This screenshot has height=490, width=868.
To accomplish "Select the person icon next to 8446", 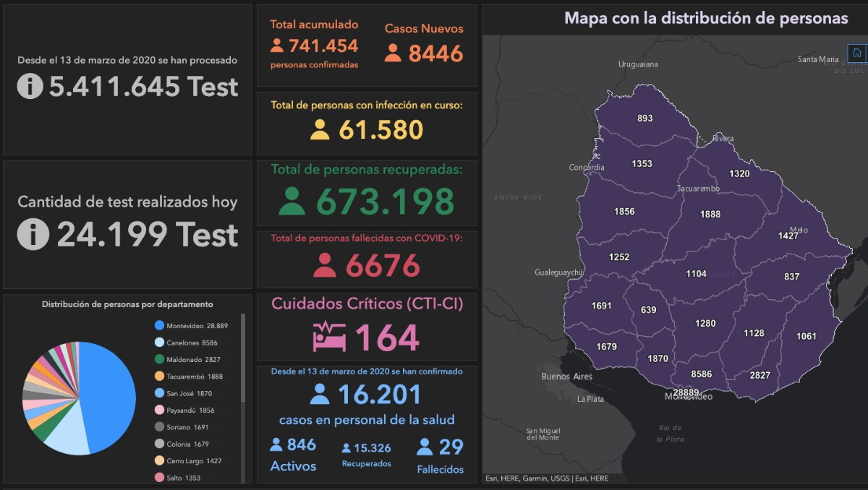I will [393, 53].
